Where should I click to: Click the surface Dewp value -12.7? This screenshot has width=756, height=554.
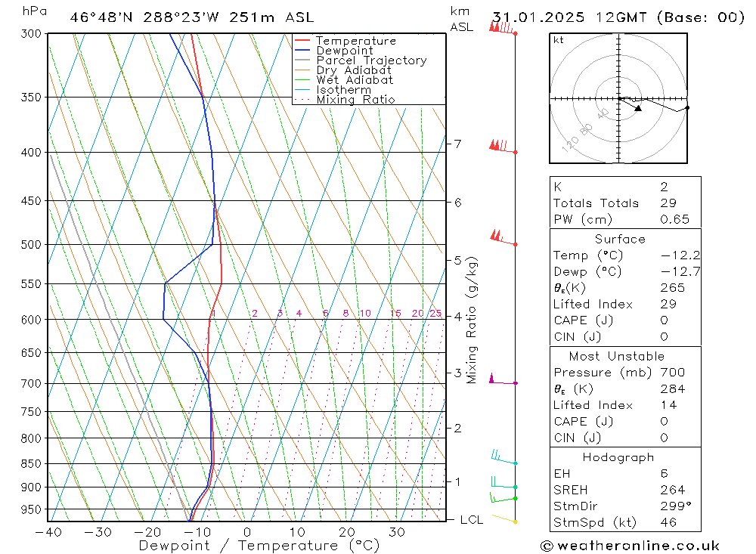coord(680,271)
